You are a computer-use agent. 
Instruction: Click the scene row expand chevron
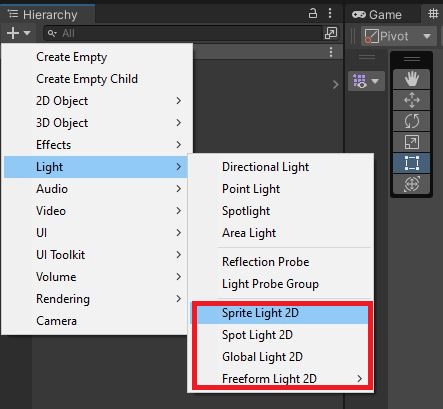pyautogui.click(x=336, y=85)
